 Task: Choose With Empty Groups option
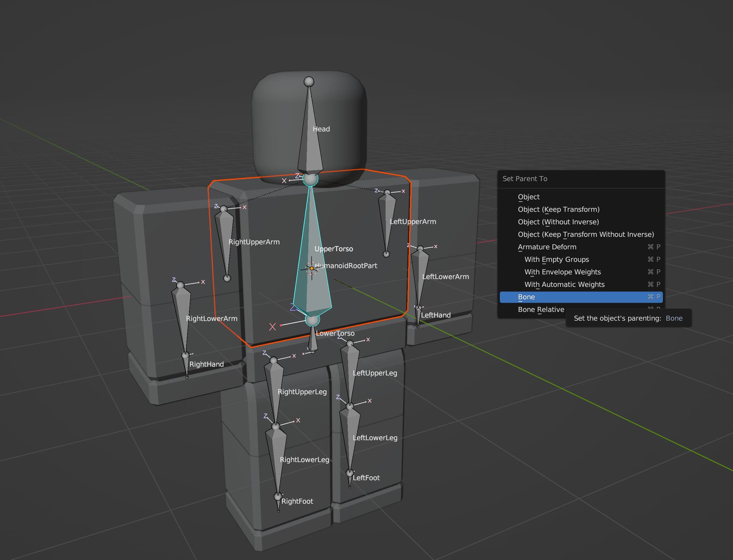(556, 260)
